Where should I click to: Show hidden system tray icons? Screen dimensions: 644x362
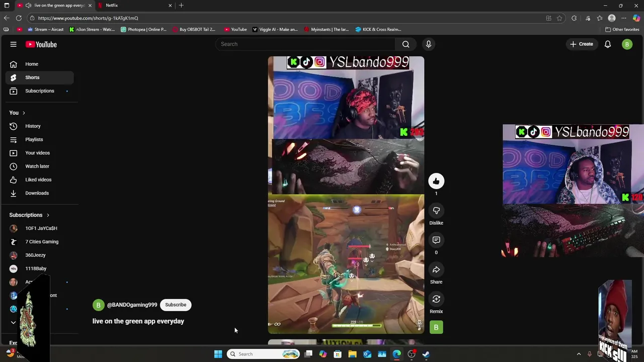click(x=579, y=354)
